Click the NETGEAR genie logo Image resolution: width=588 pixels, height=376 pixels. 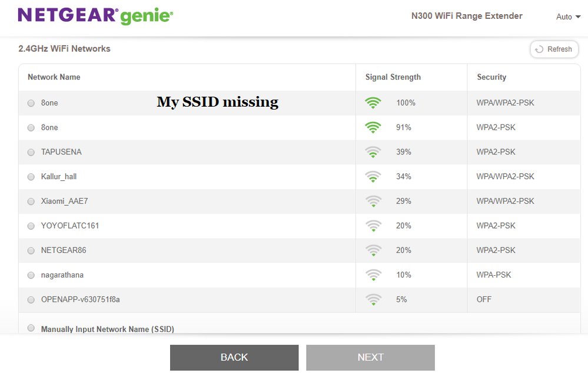(95, 16)
